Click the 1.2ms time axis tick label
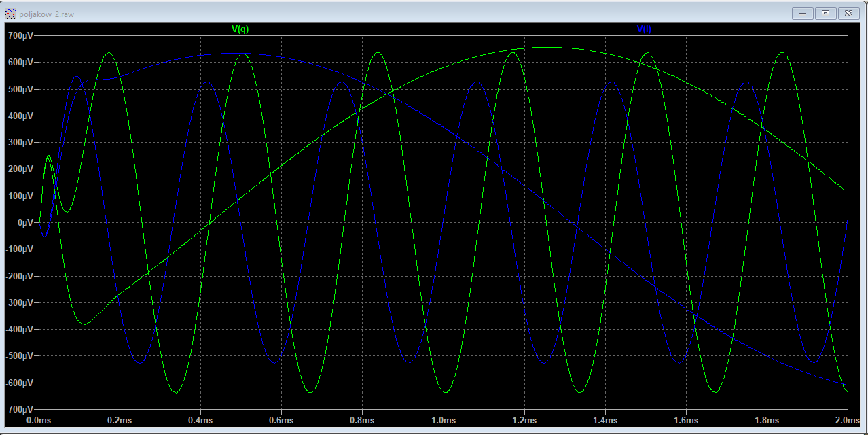Screen dimensions: 868x435 point(524,421)
